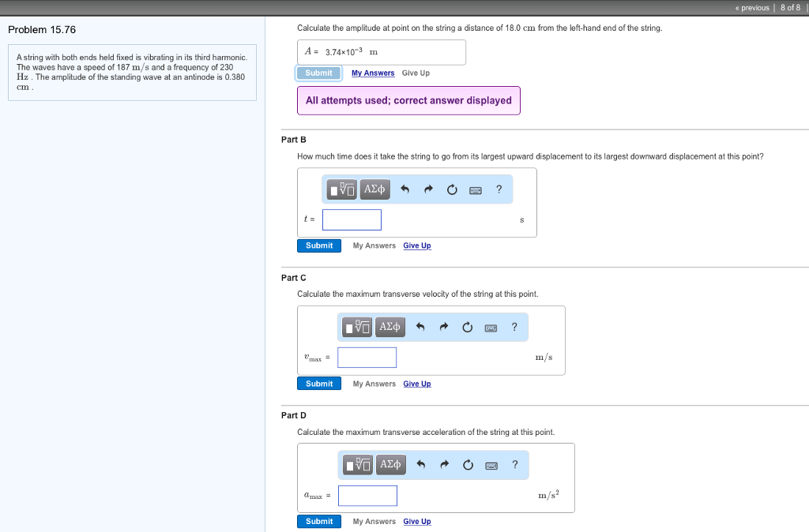Undo the last entry in Part B toolbar
Viewport: 809px width, 532px height.
[404, 189]
